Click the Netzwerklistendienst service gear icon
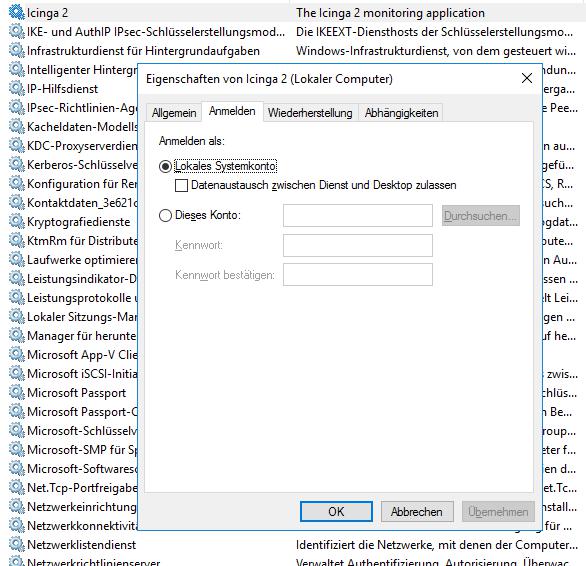Viewport: 586px width, 566px height. tap(17, 544)
